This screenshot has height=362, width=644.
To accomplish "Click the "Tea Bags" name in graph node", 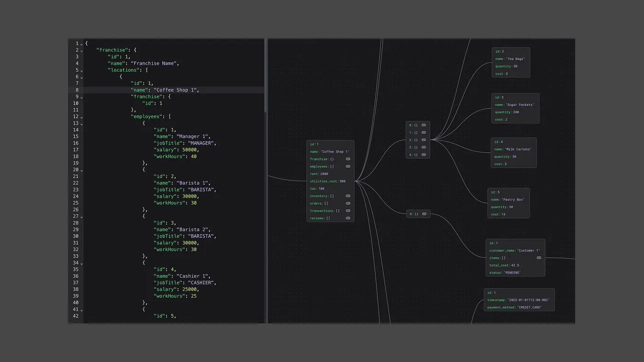I will (516, 59).
